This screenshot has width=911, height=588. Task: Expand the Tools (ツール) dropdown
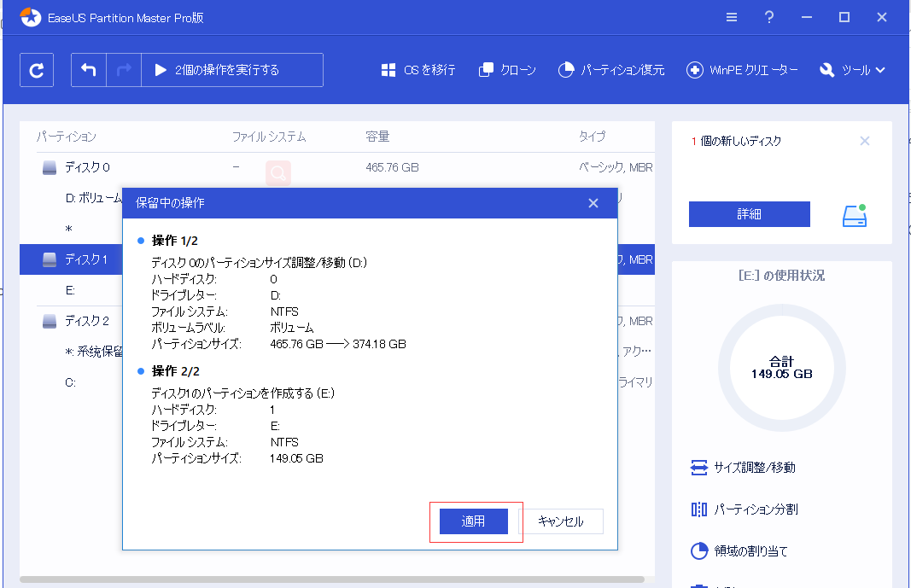[x=853, y=70]
